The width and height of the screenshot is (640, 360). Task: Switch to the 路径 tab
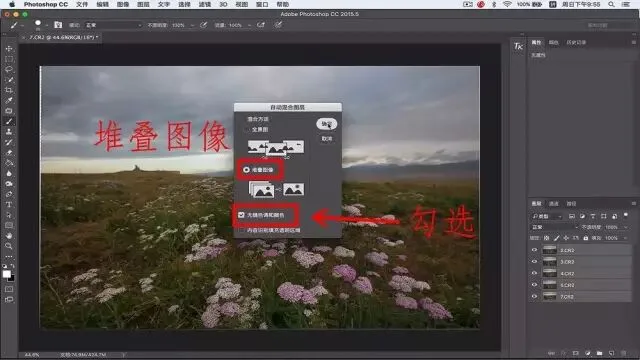click(571, 203)
